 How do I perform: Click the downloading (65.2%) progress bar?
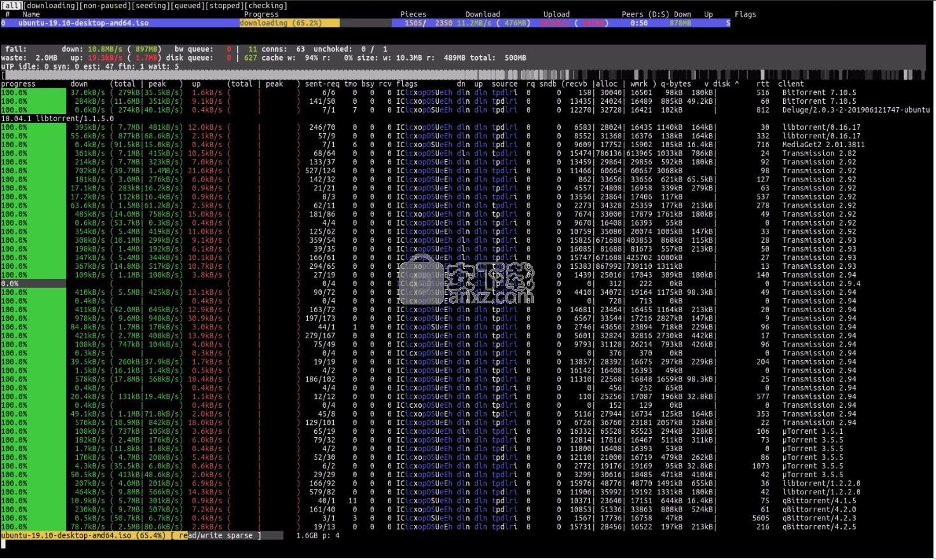click(289, 23)
